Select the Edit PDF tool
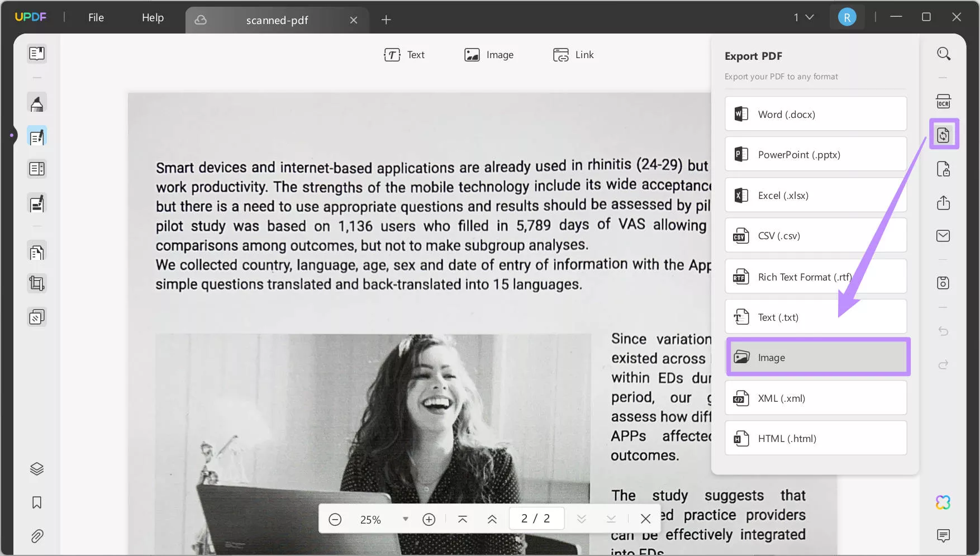This screenshot has width=980, height=556. (x=37, y=136)
